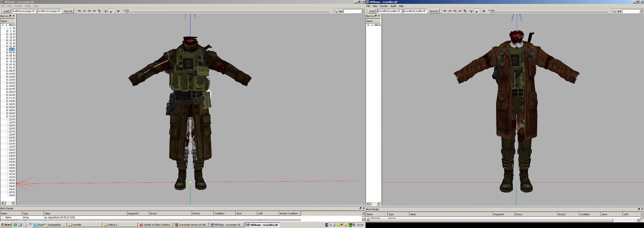Click Save As button in scavanger window
This screenshot has height=228, width=644.
tap(68, 11)
